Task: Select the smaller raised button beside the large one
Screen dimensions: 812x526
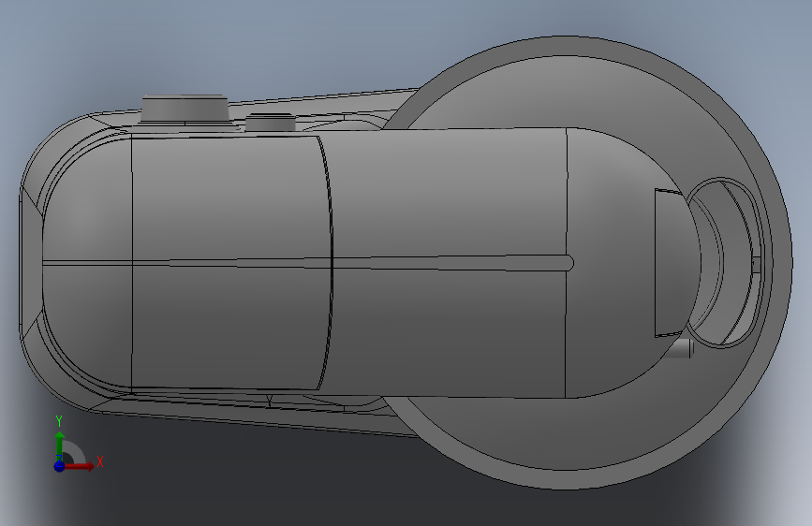Action: point(271,123)
